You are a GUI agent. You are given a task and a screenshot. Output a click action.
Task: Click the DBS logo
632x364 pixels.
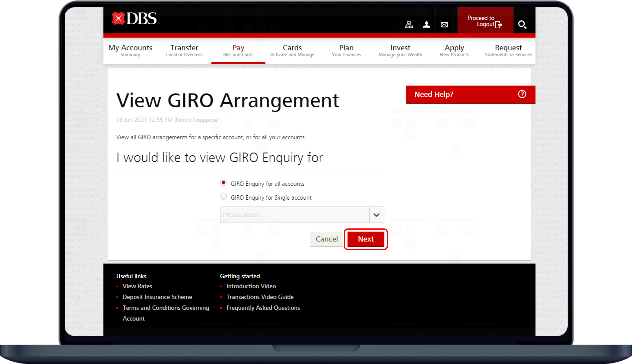point(134,19)
